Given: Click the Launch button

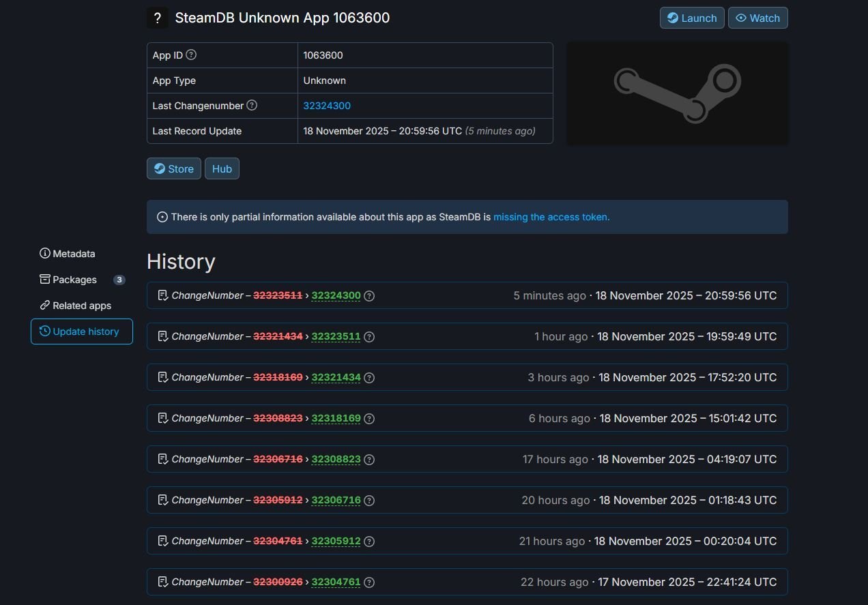Looking at the screenshot, I should (691, 18).
